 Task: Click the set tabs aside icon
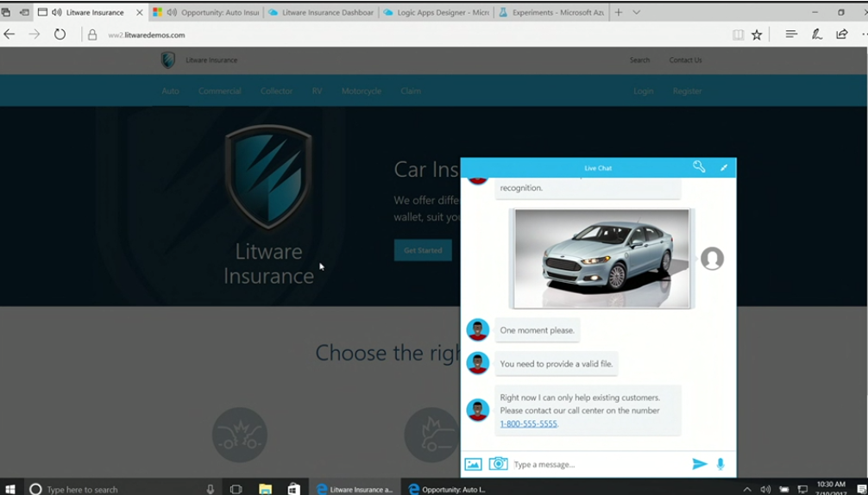(24, 12)
